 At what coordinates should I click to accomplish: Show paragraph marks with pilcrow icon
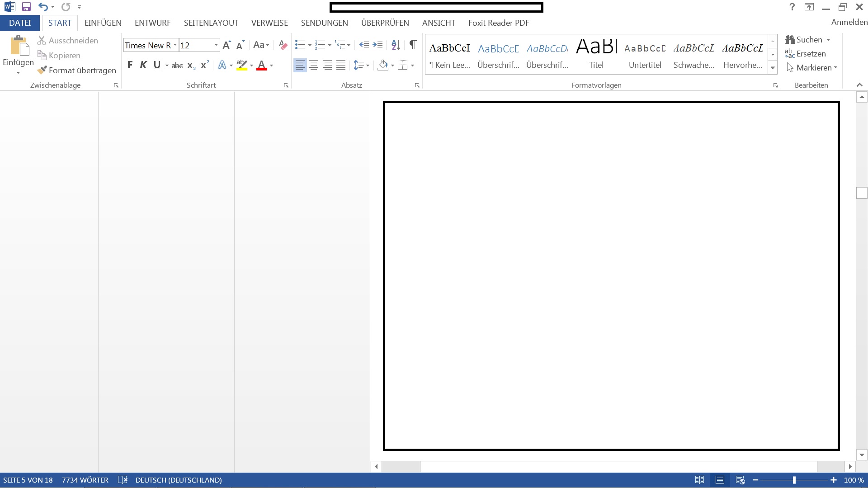(412, 44)
